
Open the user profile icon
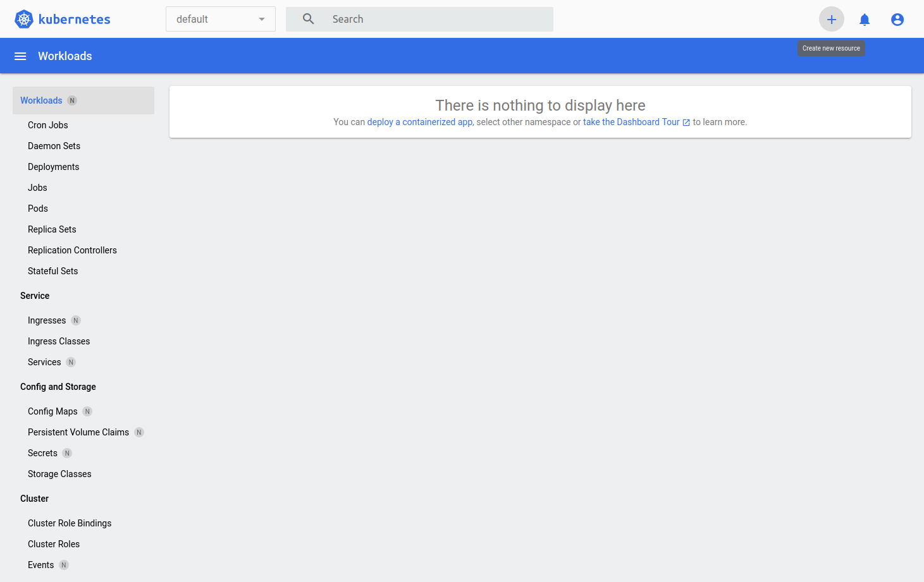pos(897,19)
